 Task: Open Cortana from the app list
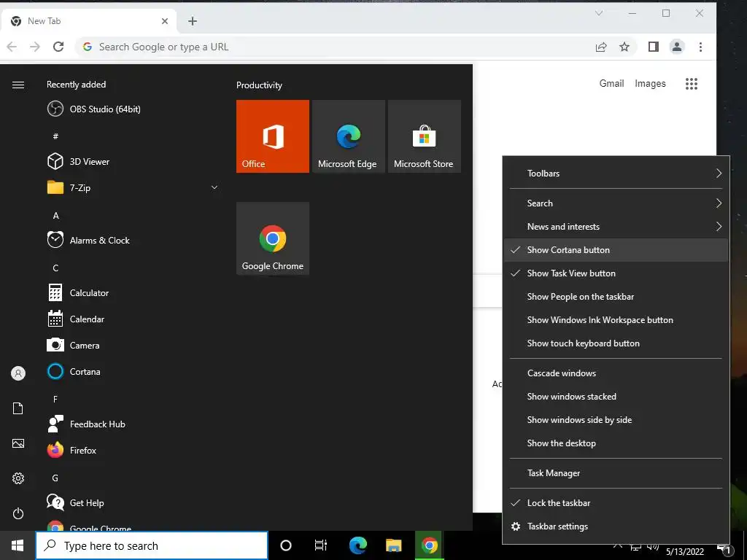[74, 371]
